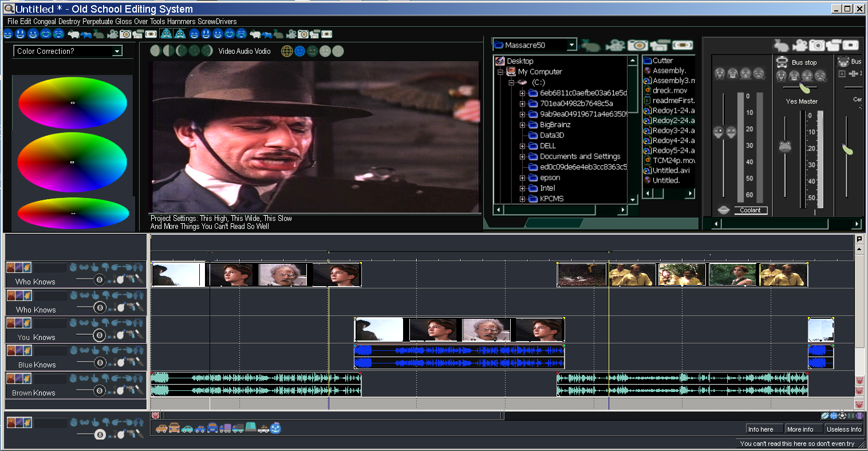This screenshot has height=451, width=868.
Task: Click the top color wheel center
Action: pyautogui.click(x=72, y=102)
